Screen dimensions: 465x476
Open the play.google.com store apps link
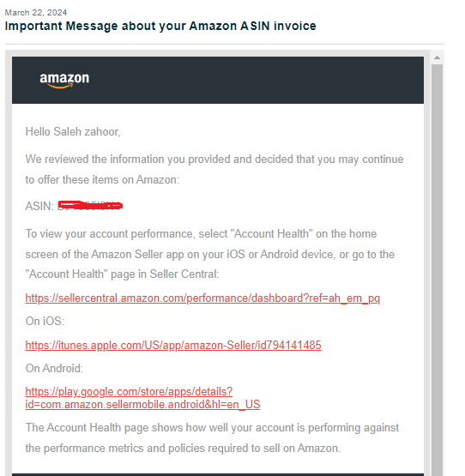(x=142, y=398)
